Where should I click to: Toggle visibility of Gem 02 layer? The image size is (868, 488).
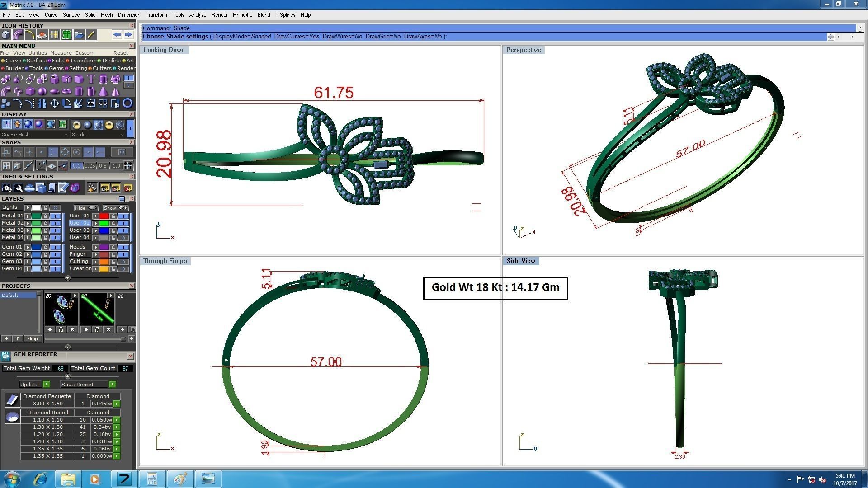pyautogui.click(x=55, y=254)
